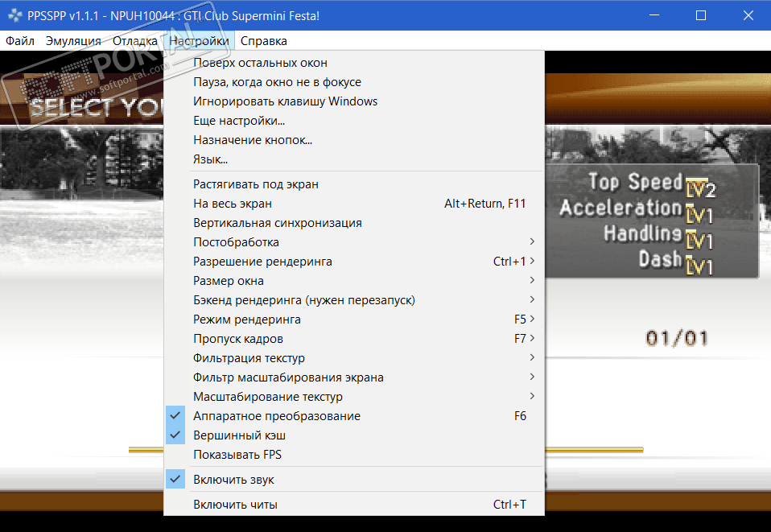Image resolution: width=771 pixels, height=532 pixels.
Task: Close the Настройки menu in menu bar
Action: point(199,41)
